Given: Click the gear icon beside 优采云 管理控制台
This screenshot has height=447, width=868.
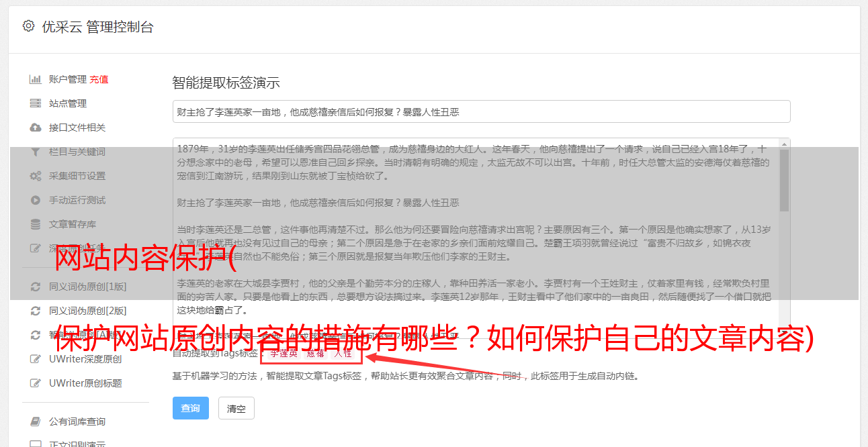Looking at the screenshot, I should click(x=28, y=26).
